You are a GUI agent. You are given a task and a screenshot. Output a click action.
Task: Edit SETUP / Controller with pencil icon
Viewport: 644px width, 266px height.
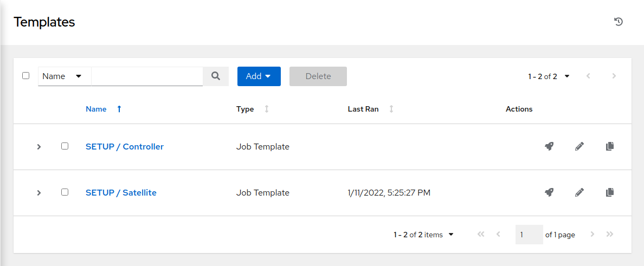(579, 146)
